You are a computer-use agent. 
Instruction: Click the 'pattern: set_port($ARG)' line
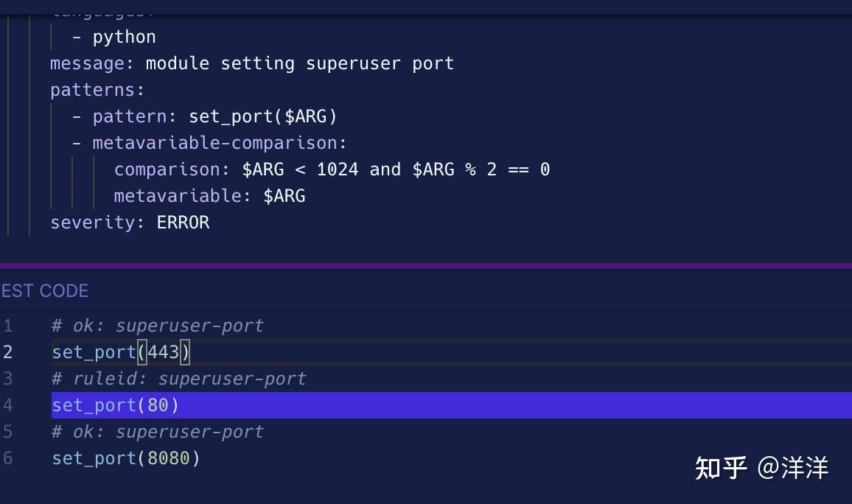[x=214, y=116]
